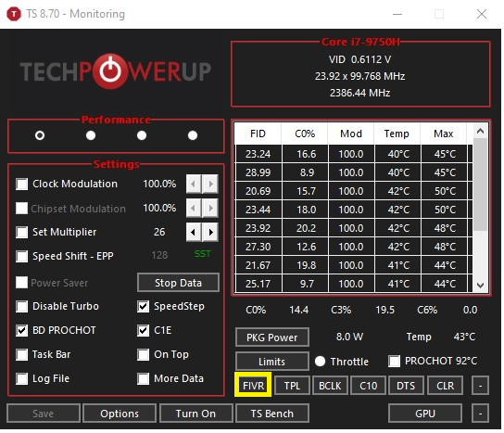Click the VID 0.6112 V readout
Screen dimensions: 504x433
(x=360, y=59)
